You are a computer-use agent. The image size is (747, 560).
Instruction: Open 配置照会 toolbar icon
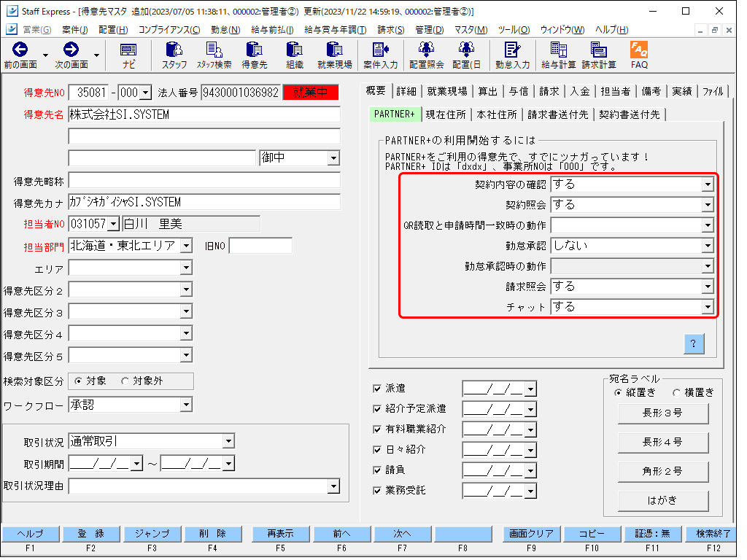(426, 55)
